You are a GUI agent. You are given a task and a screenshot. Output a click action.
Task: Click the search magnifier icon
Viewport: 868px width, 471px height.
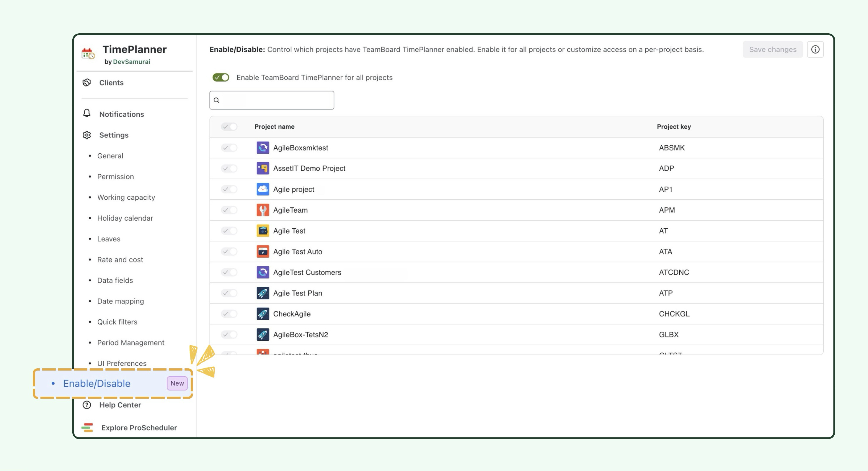click(x=216, y=100)
